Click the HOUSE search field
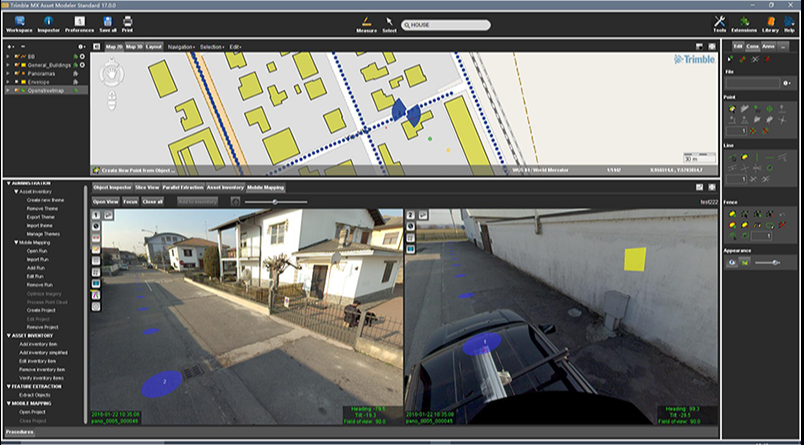The image size is (804, 445). [446, 25]
